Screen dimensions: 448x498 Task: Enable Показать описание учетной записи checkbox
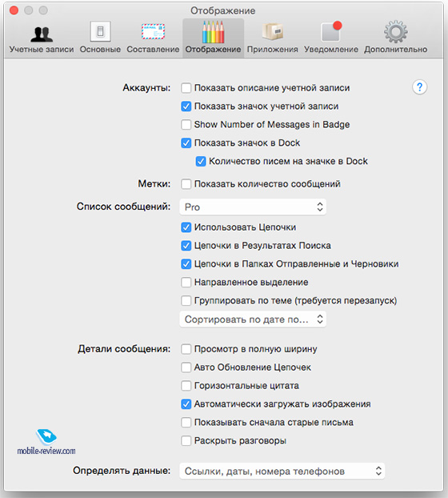[186, 88]
